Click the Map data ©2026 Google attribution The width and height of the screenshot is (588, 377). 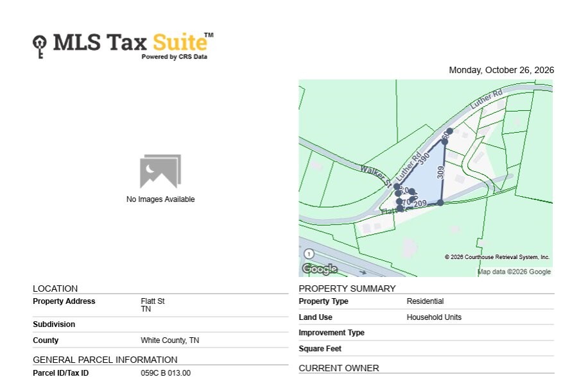coord(515,272)
